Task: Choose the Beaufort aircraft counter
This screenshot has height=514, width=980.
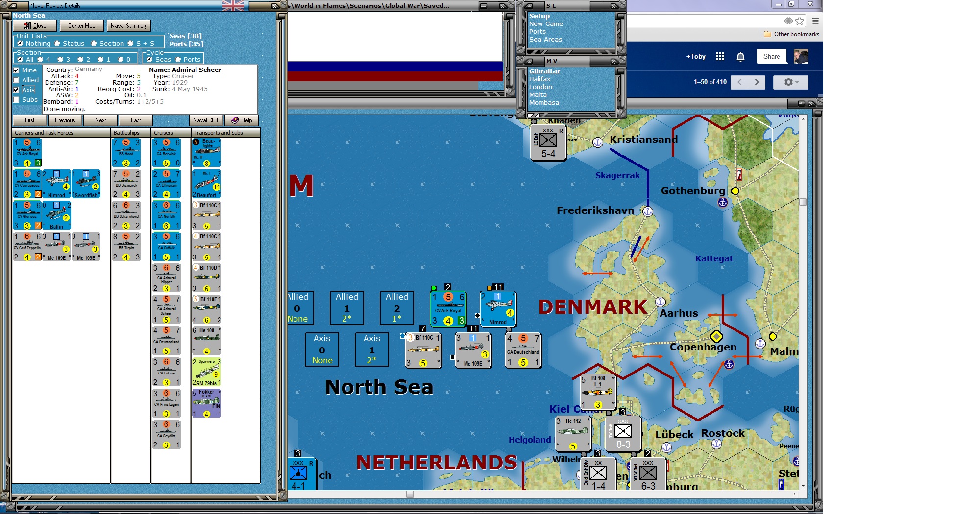Action: click(207, 184)
